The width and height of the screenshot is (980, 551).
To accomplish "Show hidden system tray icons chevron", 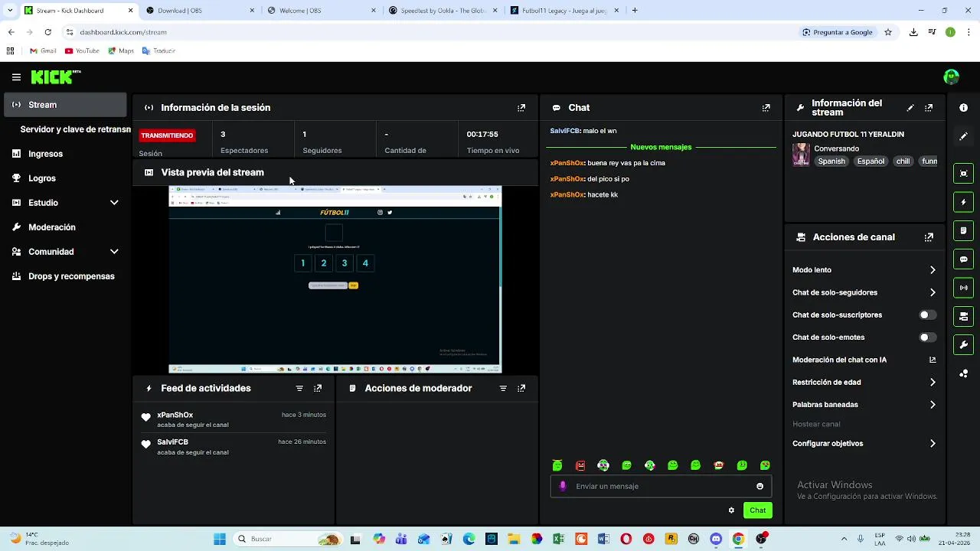I will point(844,539).
